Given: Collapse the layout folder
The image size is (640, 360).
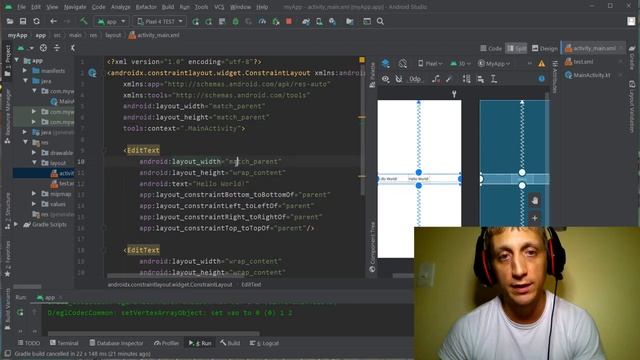Looking at the screenshot, I should tap(34, 163).
